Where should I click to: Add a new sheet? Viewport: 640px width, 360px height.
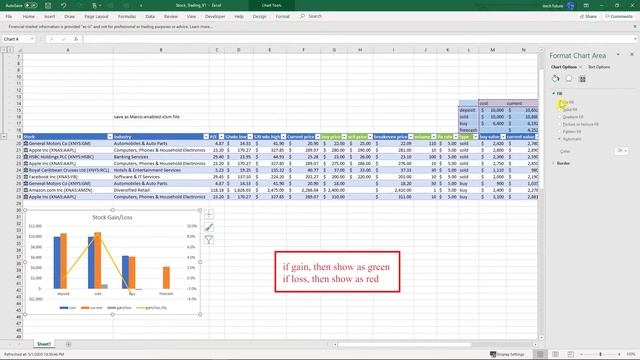coord(69,344)
